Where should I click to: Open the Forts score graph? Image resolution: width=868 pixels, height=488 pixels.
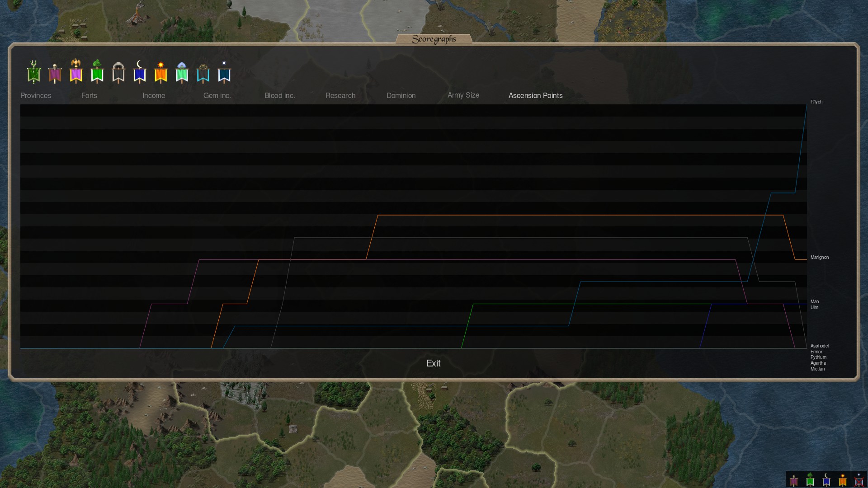pos(89,95)
